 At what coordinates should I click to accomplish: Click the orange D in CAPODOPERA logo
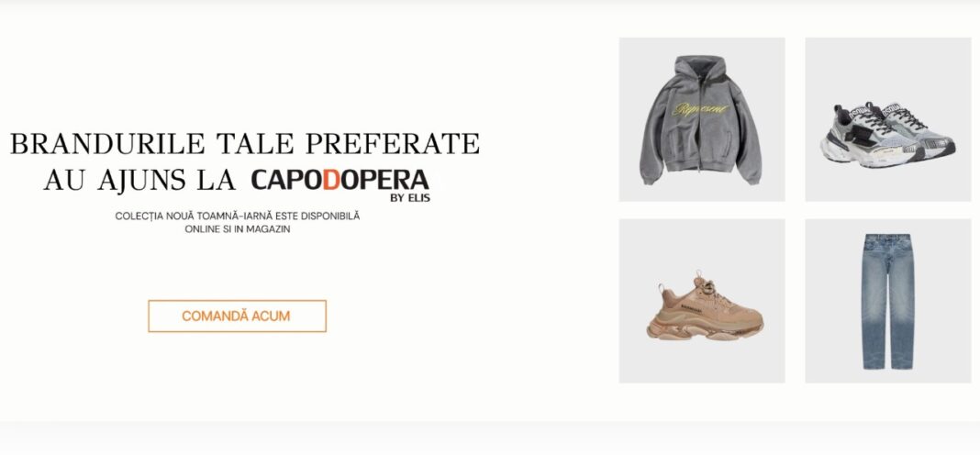332,181
